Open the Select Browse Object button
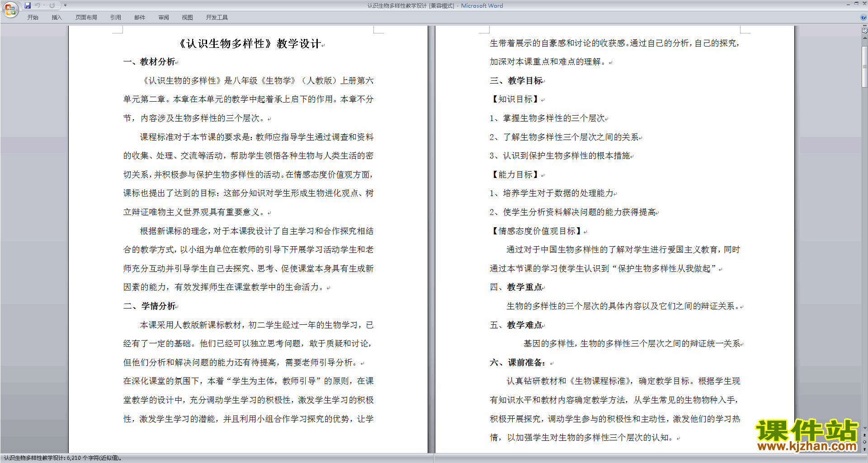The width and height of the screenshot is (868, 463). click(x=865, y=442)
